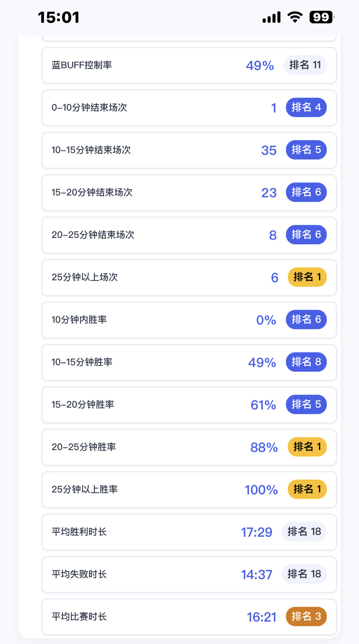Open the 10–15分钟胜率 stat label
Viewport: 359px width, 644px height.
click(x=82, y=362)
